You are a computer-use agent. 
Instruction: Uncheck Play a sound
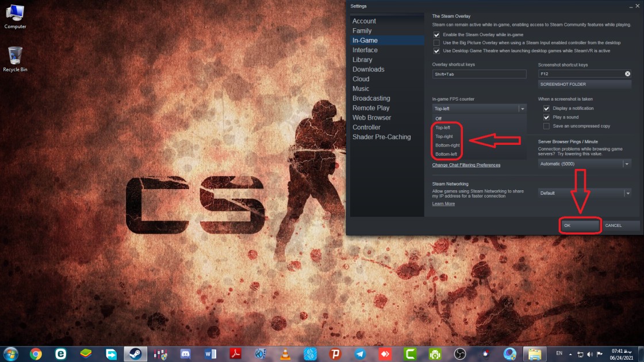point(547,117)
